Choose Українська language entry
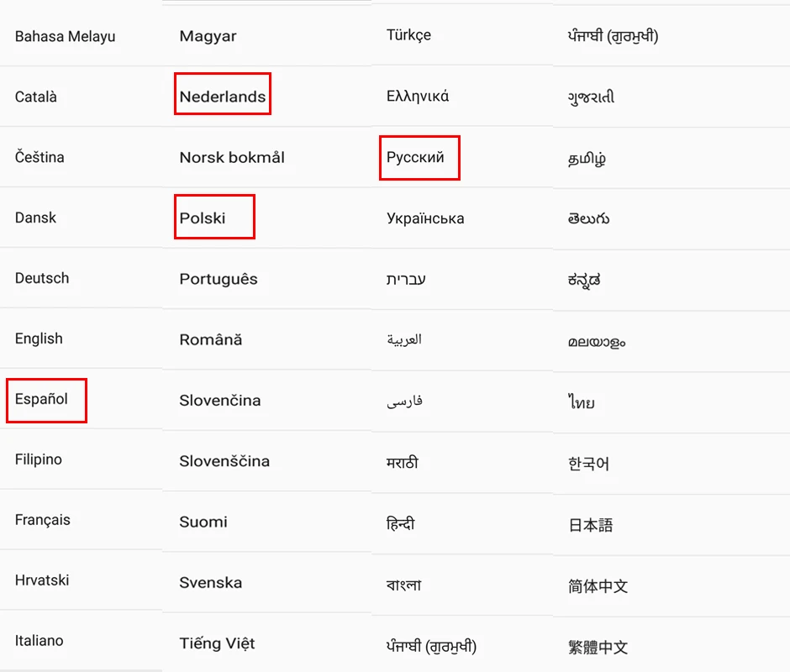Screen dimensions: 790x672 coord(425,218)
